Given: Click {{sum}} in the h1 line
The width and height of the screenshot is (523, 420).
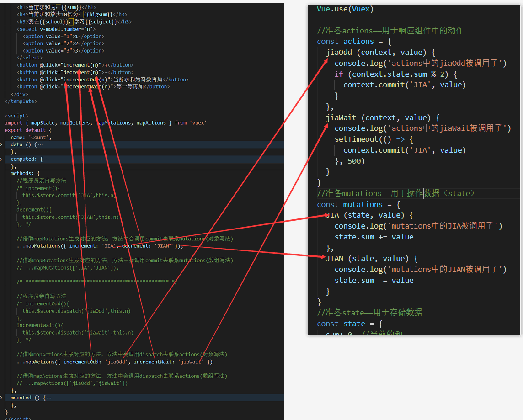Looking at the screenshot, I should [x=71, y=7].
